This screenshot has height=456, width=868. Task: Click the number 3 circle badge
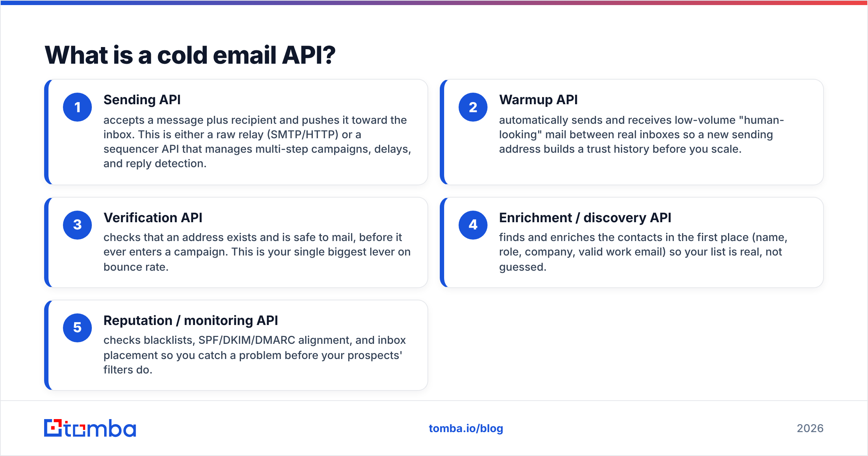click(77, 225)
